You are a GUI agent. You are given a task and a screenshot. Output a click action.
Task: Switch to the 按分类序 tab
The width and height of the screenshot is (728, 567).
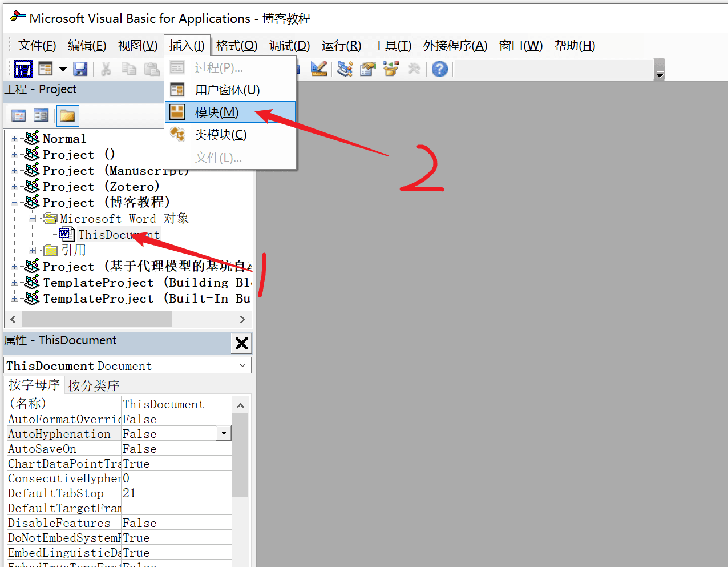click(93, 385)
